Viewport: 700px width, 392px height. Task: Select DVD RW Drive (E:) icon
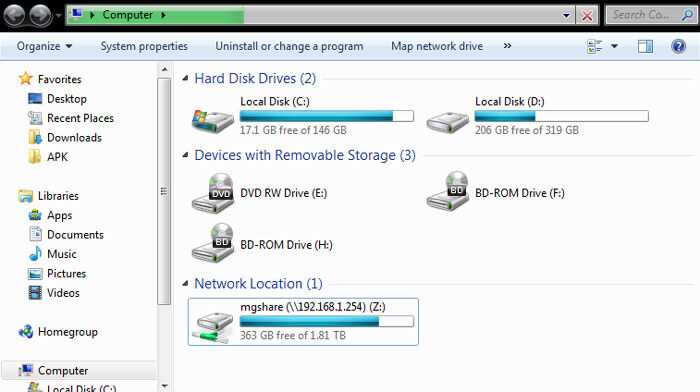tap(213, 193)
